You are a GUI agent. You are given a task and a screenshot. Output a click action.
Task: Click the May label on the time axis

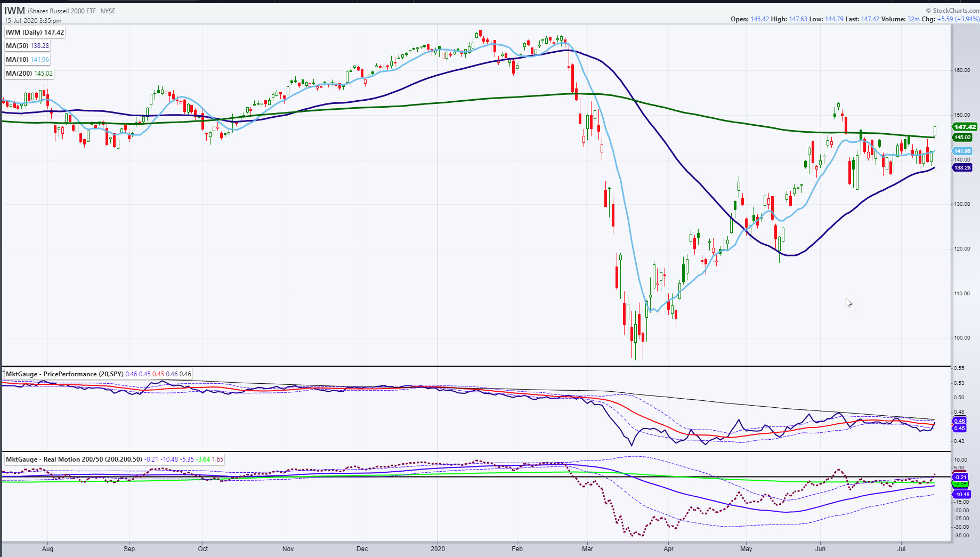click(746, 549)
